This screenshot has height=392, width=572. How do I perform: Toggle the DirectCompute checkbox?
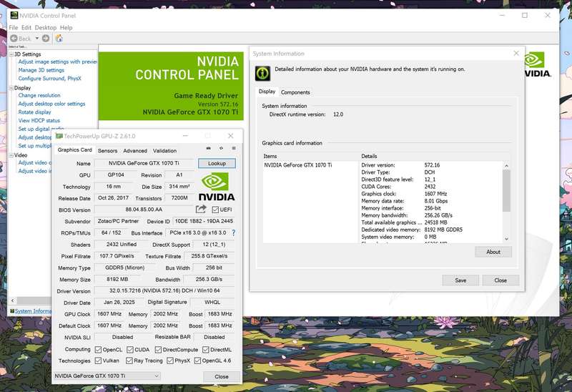[x=158, y=350]
